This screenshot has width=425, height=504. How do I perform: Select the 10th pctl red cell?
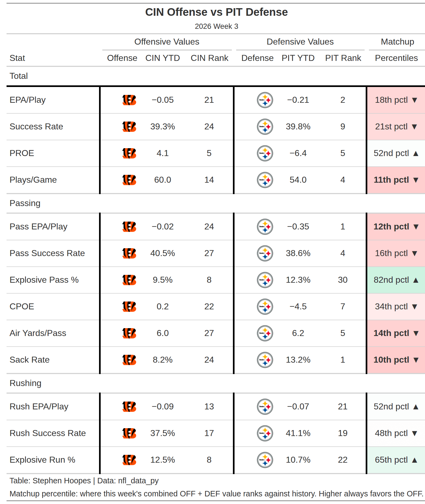pos(396,360)
